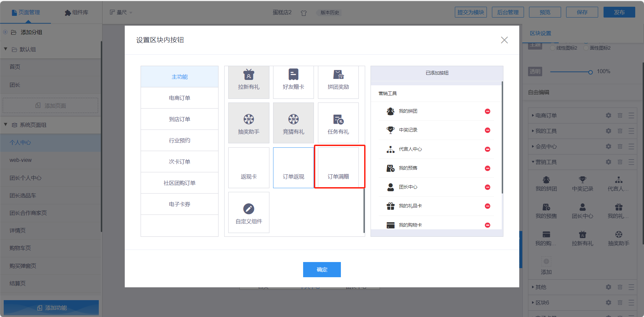Add a 自定义组件 custom component
The height and width of the screenshot is (317, 644).
tap(249, 212)
